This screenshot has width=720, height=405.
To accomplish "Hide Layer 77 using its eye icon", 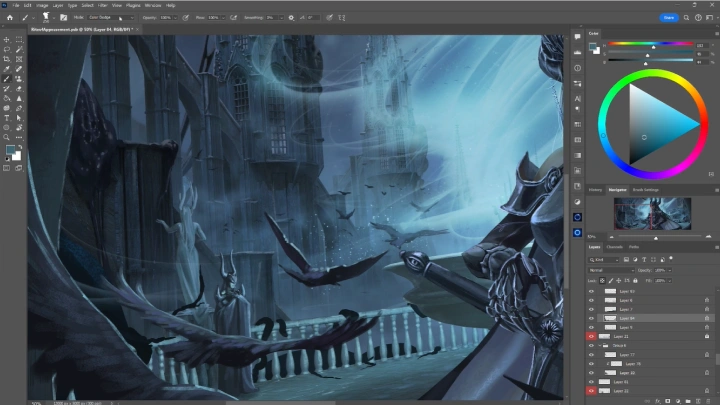I will pyautogui.click(x=591, y=354).
